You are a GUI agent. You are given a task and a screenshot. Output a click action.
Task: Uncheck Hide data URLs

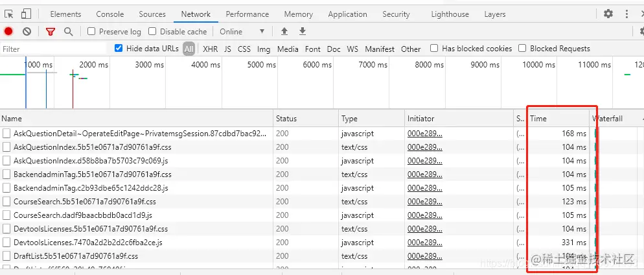[119, 48]
